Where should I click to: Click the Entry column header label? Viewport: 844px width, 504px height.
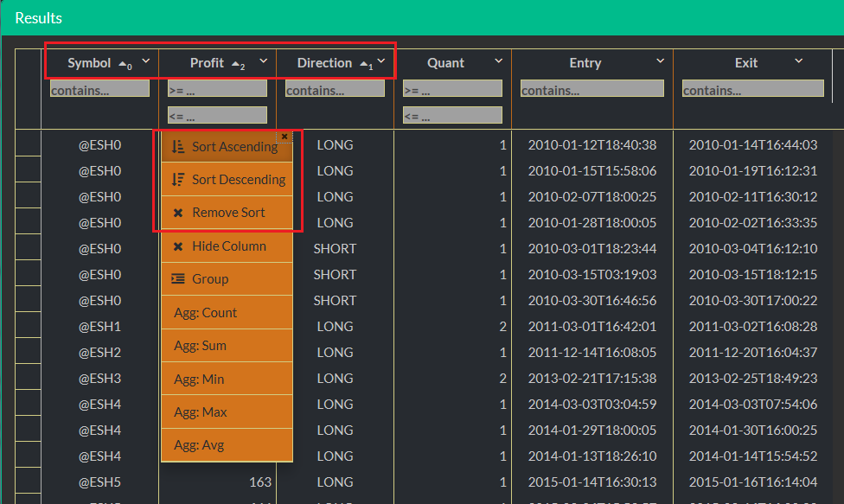coord(585,63)
